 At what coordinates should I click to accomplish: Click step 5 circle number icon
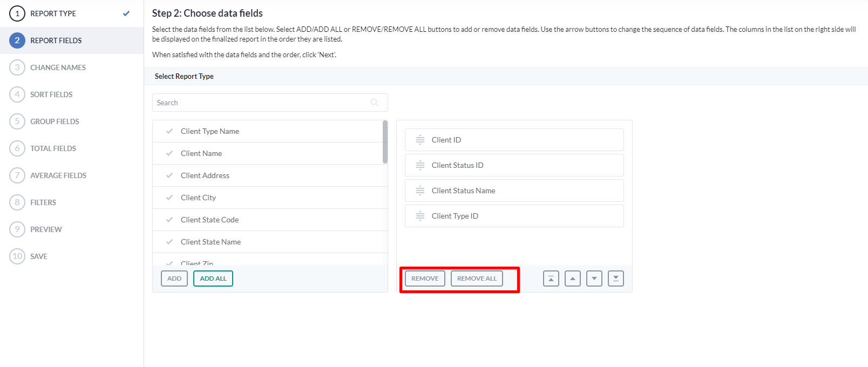tap(17, 121)
